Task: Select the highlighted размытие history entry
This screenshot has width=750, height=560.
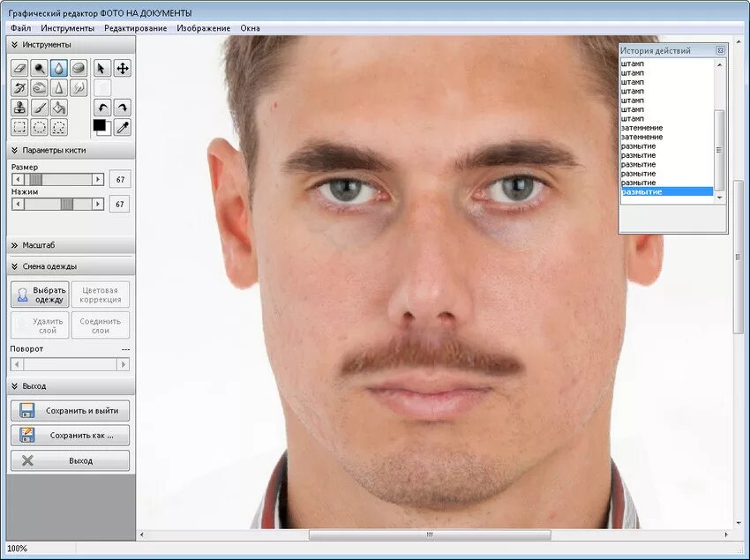Action: point(667,191)
